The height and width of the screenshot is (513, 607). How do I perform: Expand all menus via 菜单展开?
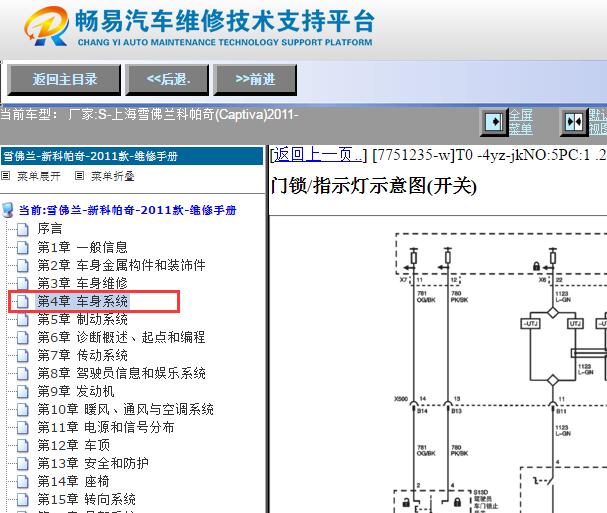pyautogui.click(x=39, y=176)
